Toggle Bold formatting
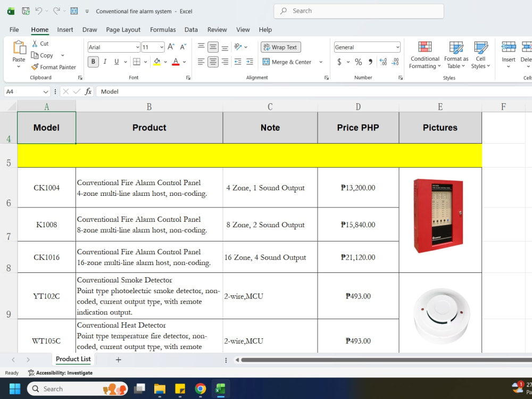The width and height of the screenshot is (532, 399). point(93,62)
